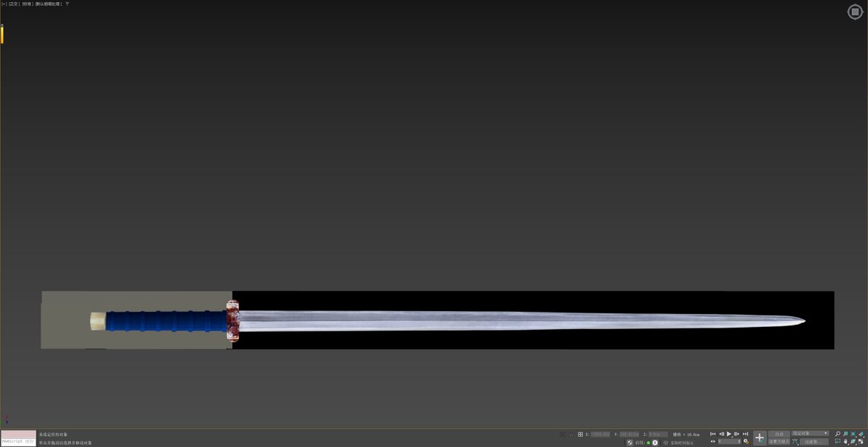Step to next frame

point(737,434)
